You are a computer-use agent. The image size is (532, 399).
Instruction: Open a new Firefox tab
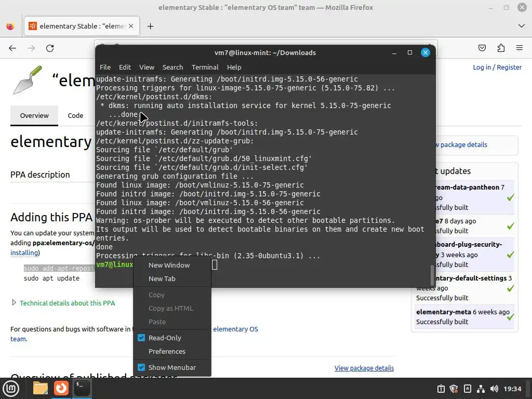coord(150,26)
